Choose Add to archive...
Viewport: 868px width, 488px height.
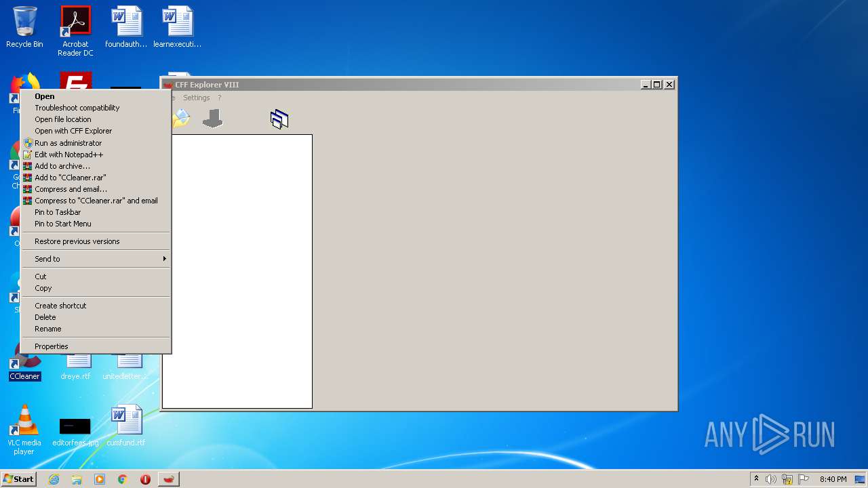pyautogui.click(x=96, y=166)
